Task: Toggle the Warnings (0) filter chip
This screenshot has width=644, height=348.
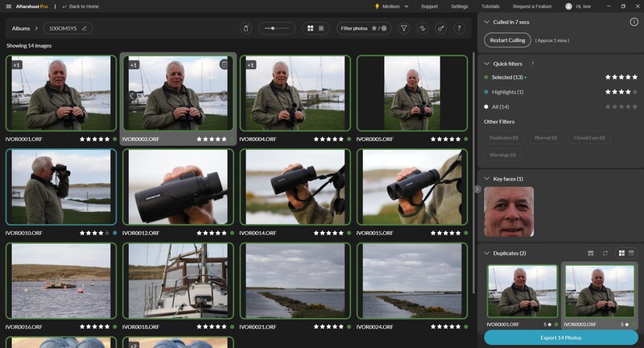Action: (x=502, y=155)
